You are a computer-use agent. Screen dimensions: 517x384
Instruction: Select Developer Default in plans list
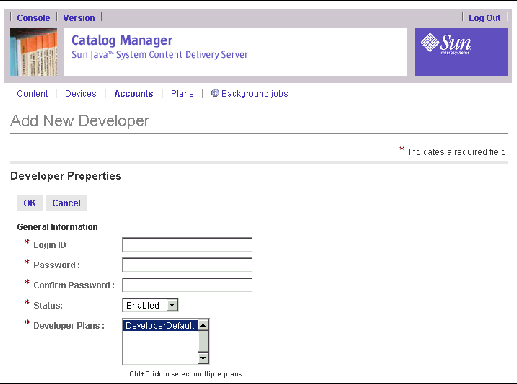[160, 325]
